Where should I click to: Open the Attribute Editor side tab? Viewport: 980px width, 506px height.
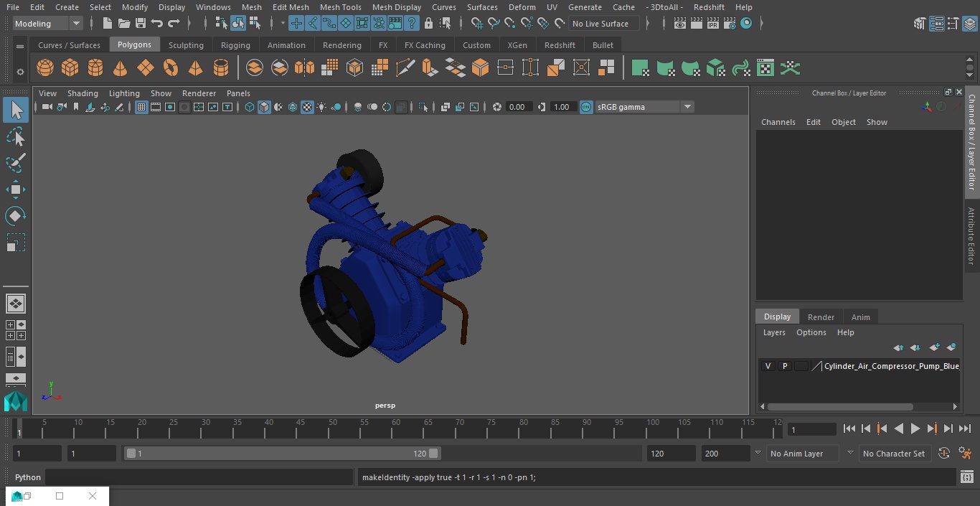point(971,236)
